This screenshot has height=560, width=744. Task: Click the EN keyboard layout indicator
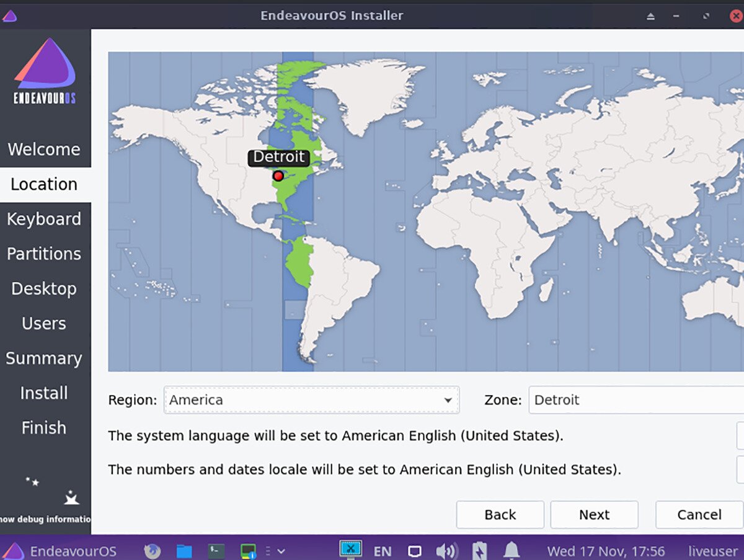click(383, 551)
